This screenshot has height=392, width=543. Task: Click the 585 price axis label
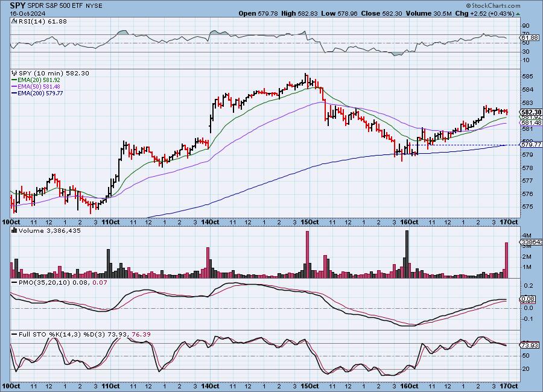527,76
